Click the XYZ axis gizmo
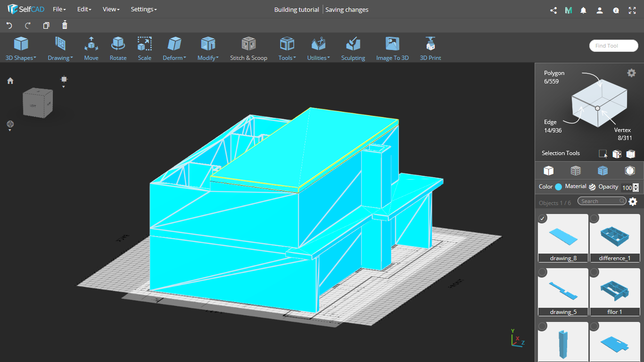The width and height of the screenshot is (644, 362). tap(518, 338)
